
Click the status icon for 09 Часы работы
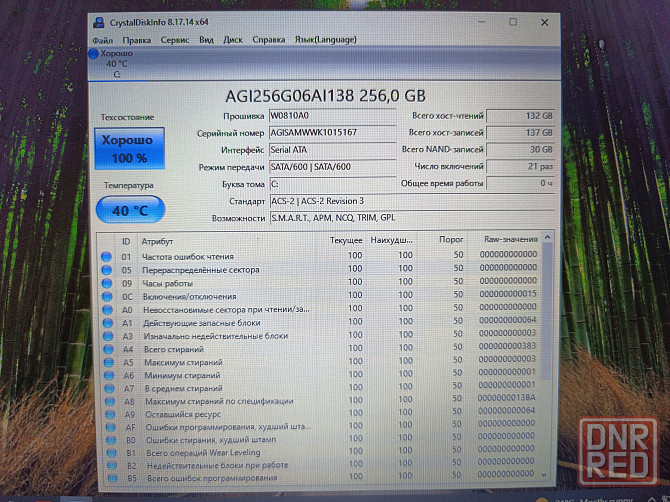107,283
